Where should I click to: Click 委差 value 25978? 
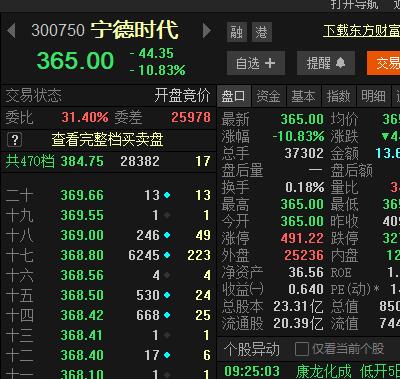[x=191, y=117]
